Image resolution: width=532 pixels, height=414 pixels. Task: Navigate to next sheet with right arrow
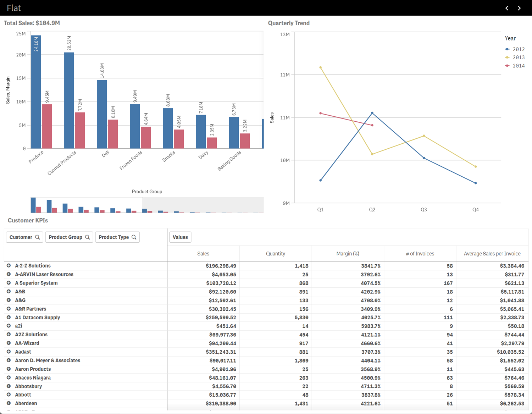coord(519,8)
